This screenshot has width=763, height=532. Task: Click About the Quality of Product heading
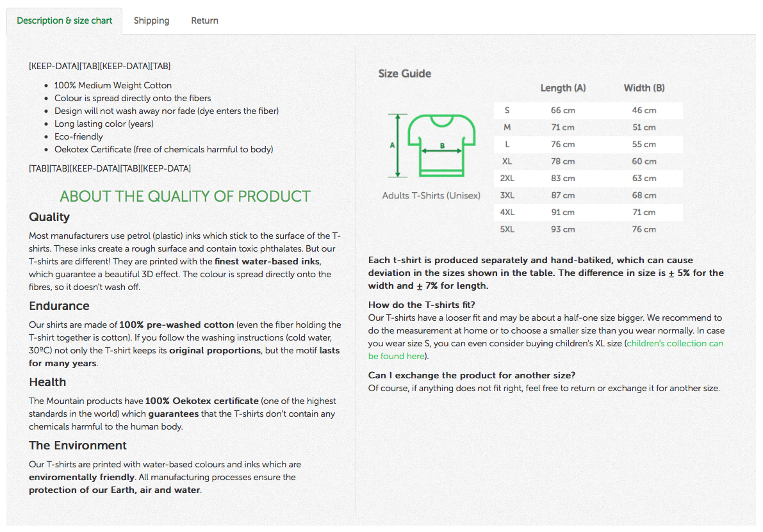185,197
